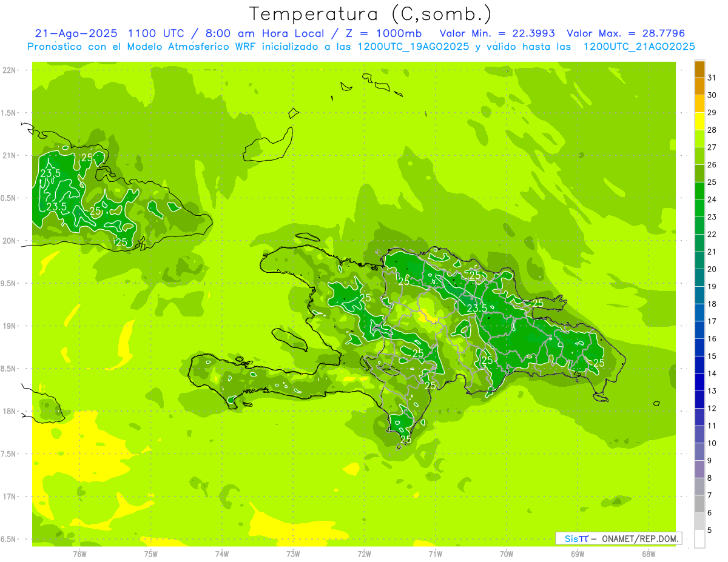Click the '70W' longitude axis label

pyautogui.click(x=507, y=554)
